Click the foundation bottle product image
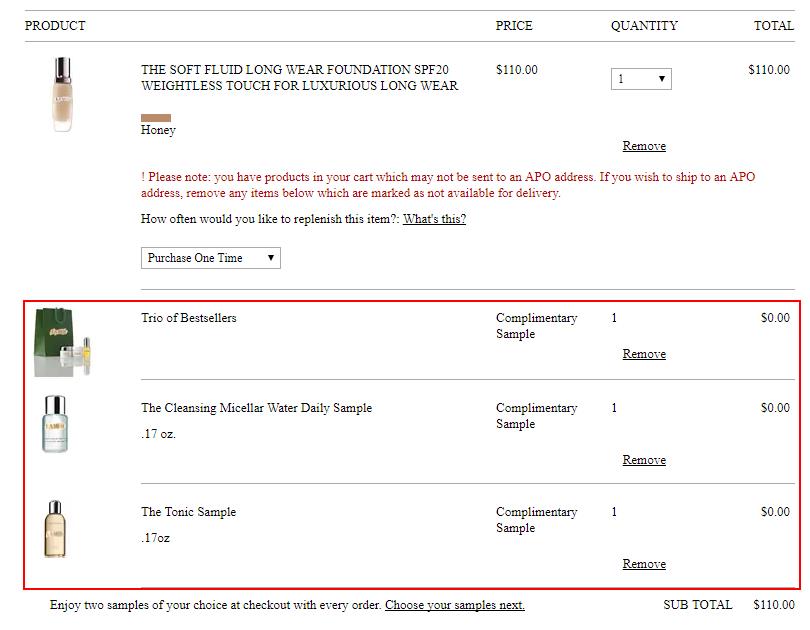The width and height of the screenshot is (810, 630). point(65,95)
